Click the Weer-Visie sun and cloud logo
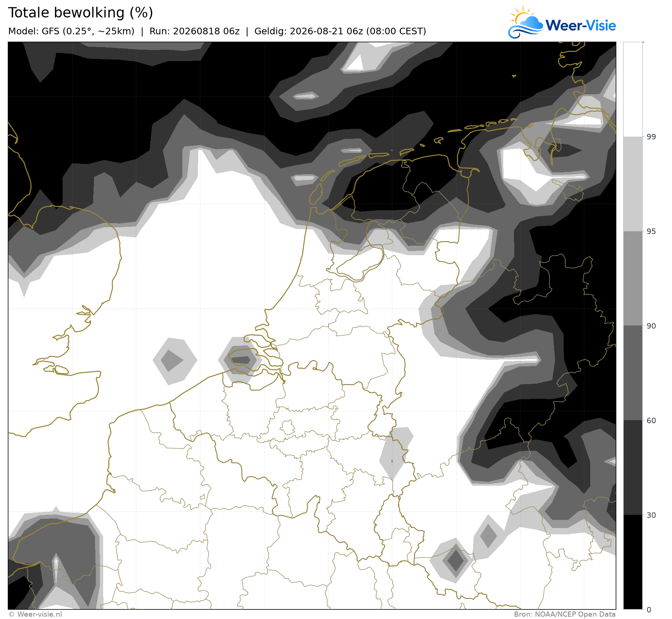 [525, 22]
